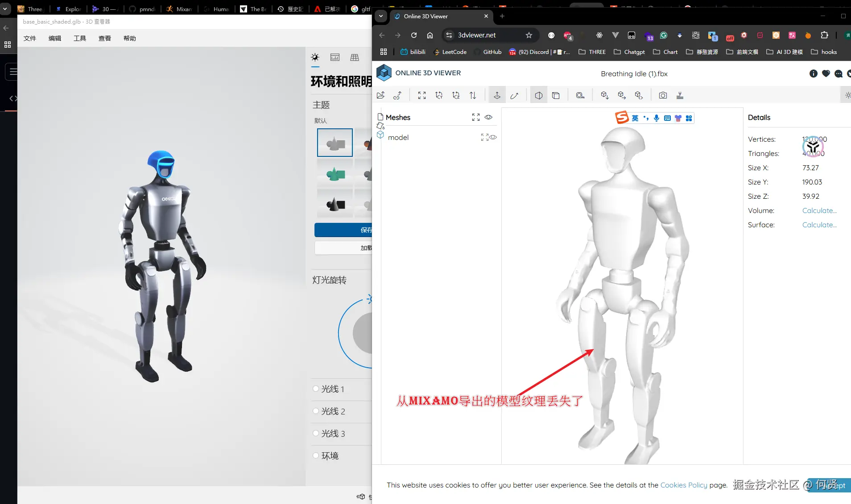The width and height of the screenshot is (851, 504).
Task: Select the 环境 lighting option
Action: pos(316,455)
